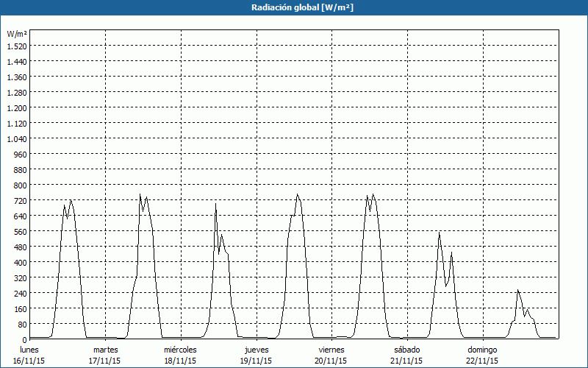Viewport: 588px width, 368px height.
Task: Click the 21/11/15 date label
Action: 406,361
